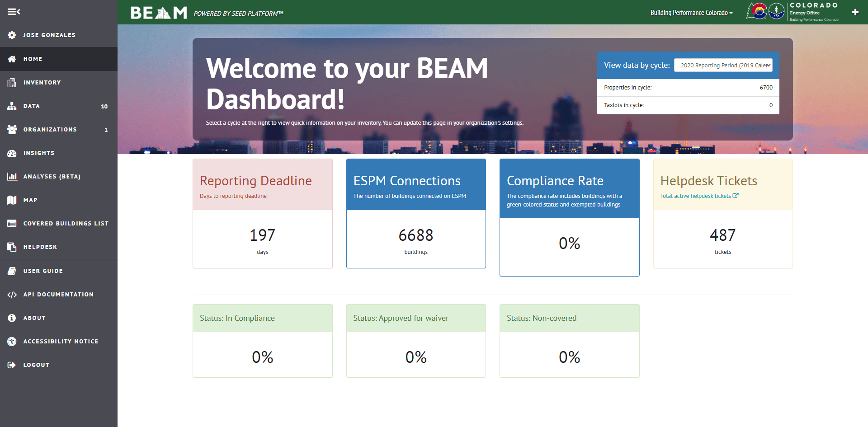Open the Data menu item
The image size is (868, 427).
[59, 106]
